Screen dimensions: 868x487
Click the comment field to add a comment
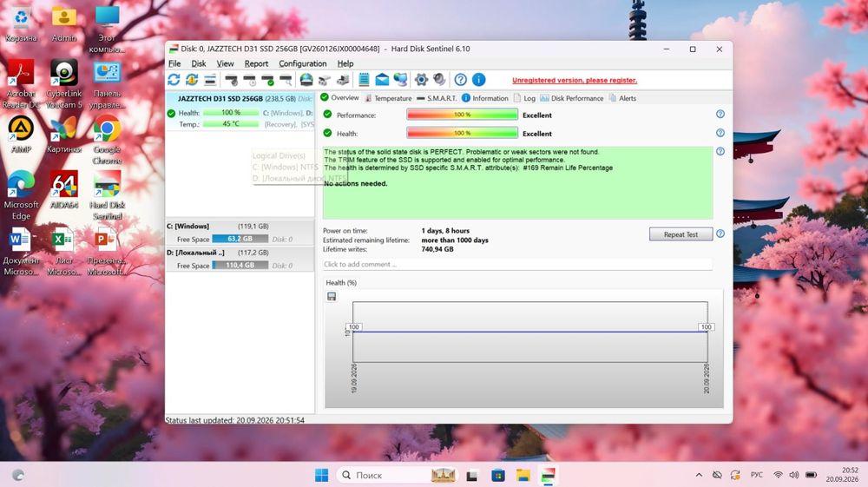(x=517, y=265)
